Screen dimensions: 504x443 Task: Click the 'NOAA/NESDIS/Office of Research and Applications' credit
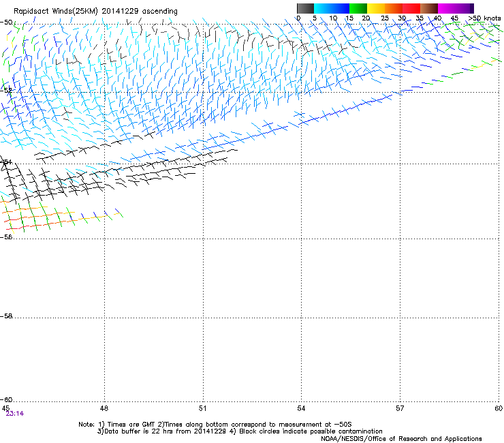click(401, 439)
